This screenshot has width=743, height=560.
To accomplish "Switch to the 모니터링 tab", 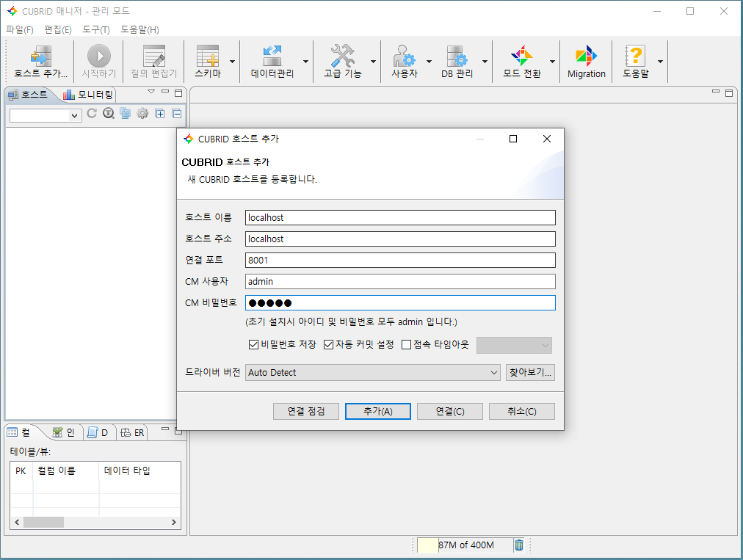I will [88, 95].
